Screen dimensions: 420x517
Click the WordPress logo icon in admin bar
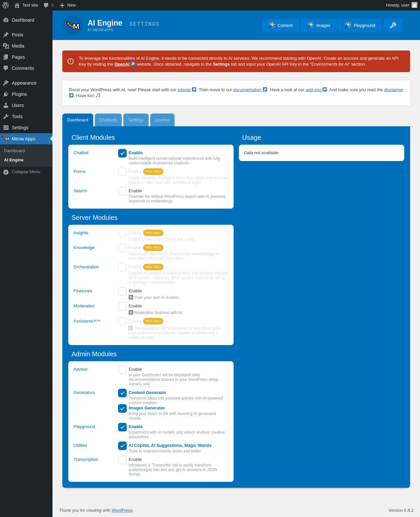click(x=6, y=5)
